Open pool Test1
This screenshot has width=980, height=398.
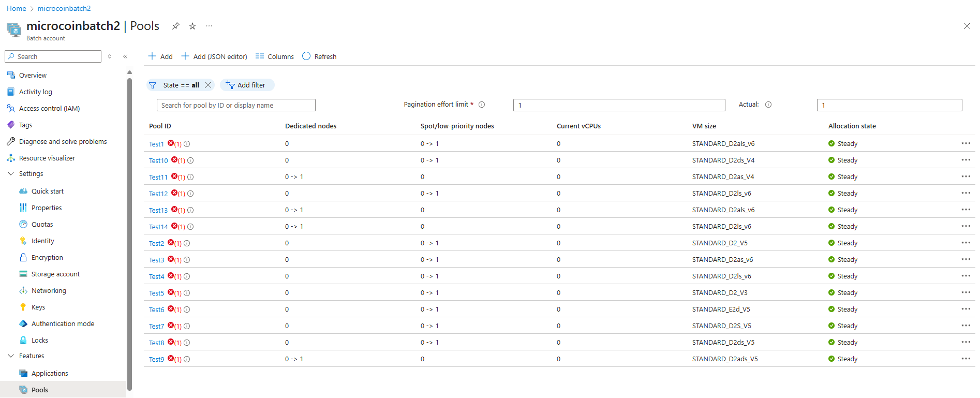pos(156,144)
